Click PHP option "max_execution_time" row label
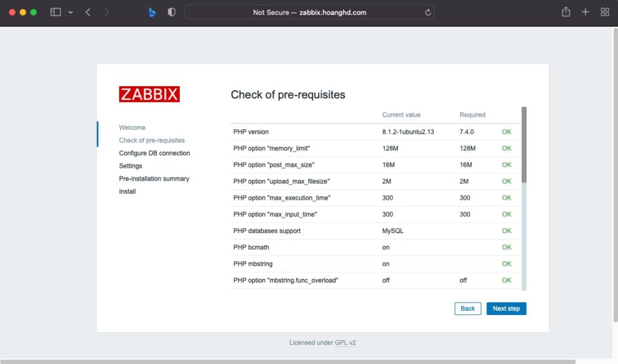Viewport: 618px width, 364px height. 282,198
